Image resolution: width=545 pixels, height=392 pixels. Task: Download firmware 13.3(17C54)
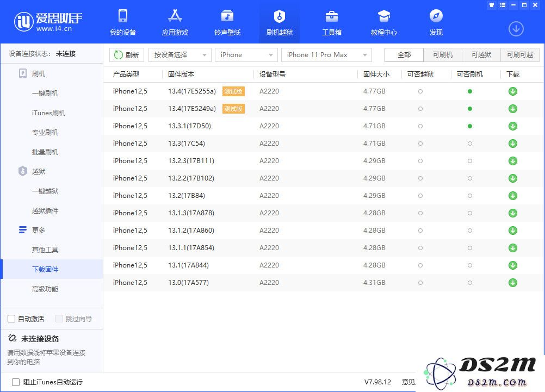513,144
